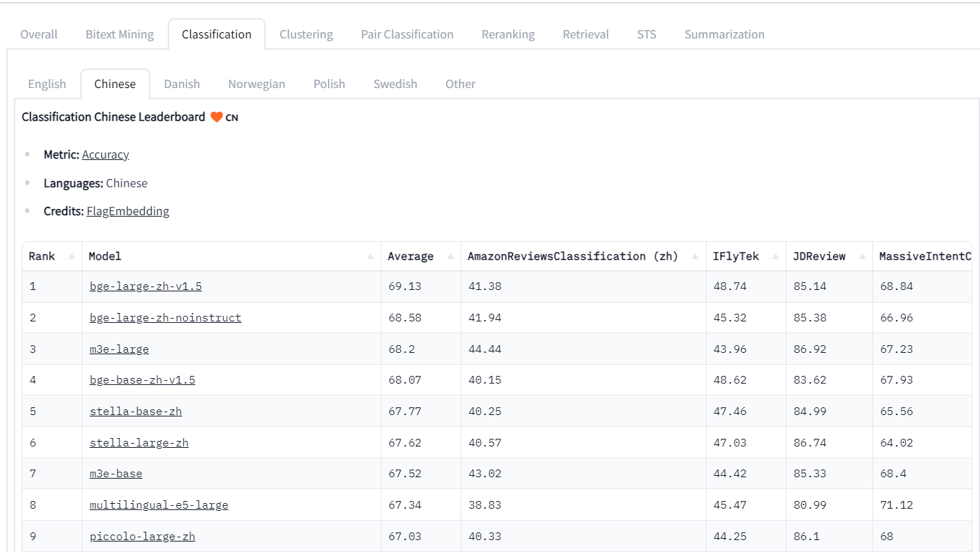Screen dimensions: 980x552
Task: Switch to the Danish language tab
Action: [182, 84]
